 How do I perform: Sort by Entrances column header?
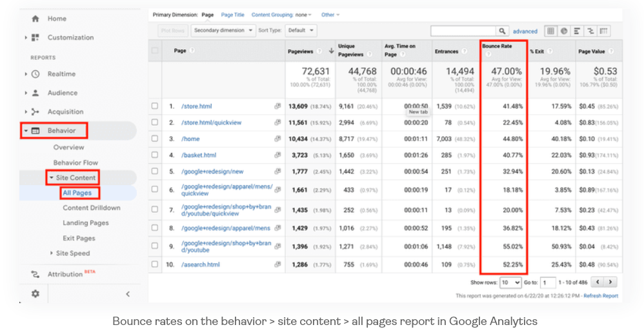(447, 52)
